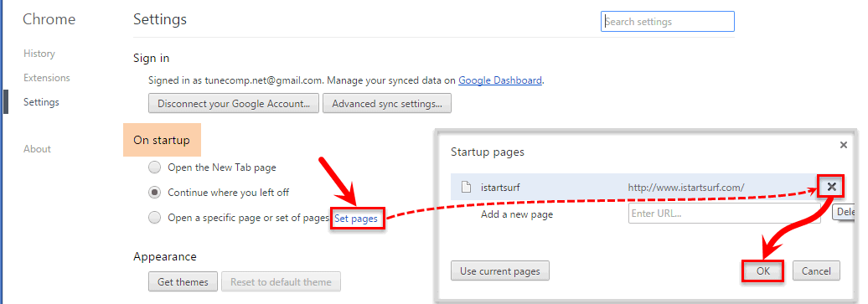Close the Startup pages dialog
This screenshot has width=868, height=304.
point(843,146)
